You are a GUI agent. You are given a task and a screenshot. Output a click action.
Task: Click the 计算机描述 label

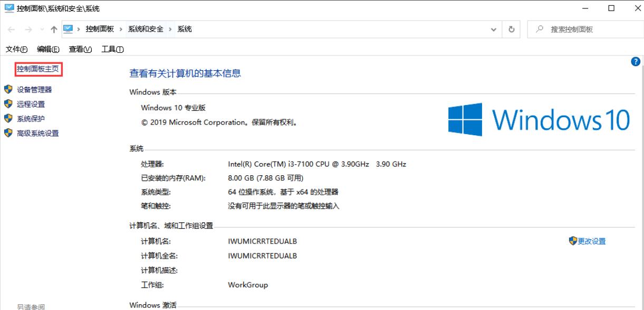[x=159, y=270]
